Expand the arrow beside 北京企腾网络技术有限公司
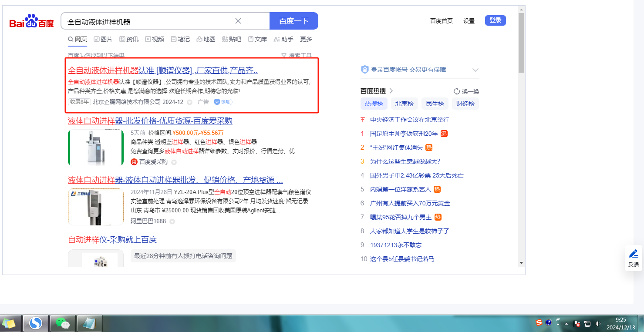Viewport: 644px width, 332px height. (x=189, y=102)
